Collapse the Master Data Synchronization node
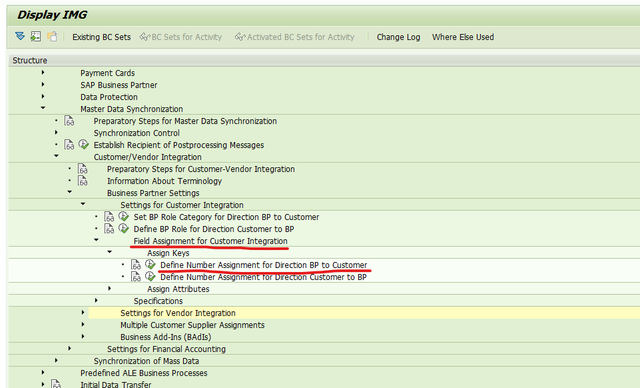The image size is (640, 388). coord(43,108)
